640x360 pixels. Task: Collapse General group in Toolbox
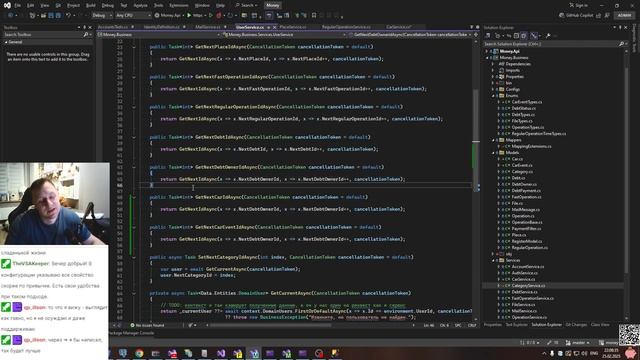tap(6, 42)
